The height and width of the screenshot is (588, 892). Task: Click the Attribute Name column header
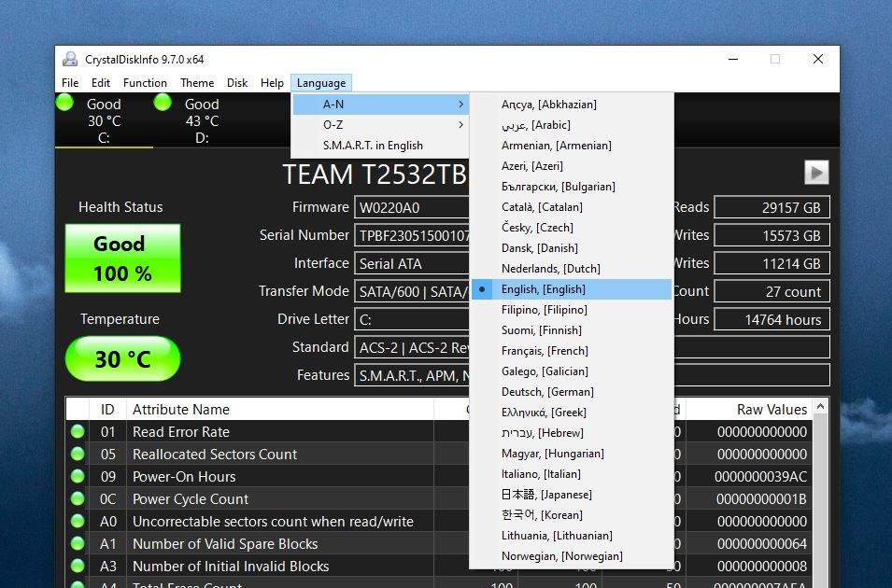coord(280,410)
